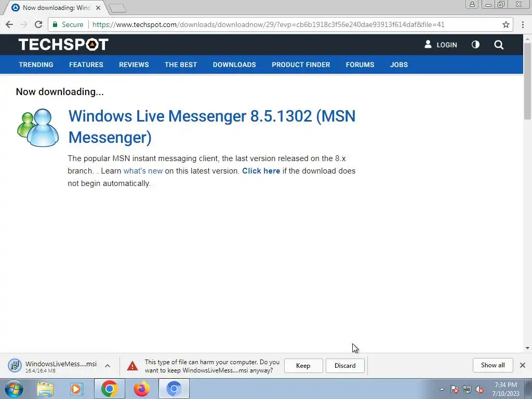The height and width of the screenshot is (399, 532).
Task: Open the TRENDING menu item
Action: (x=36, y=64)
